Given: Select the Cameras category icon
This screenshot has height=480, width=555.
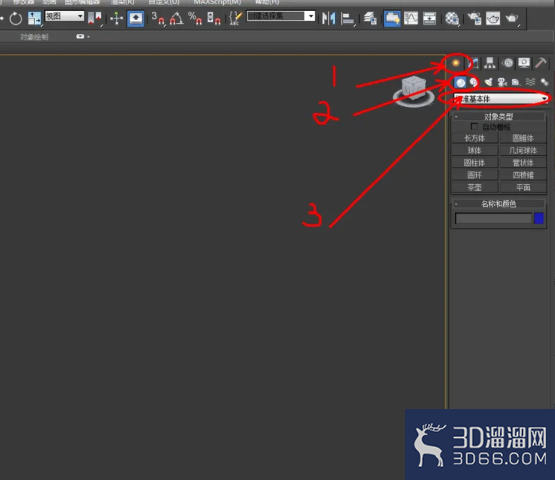Looking at the screenshot, I should point(502,82).
